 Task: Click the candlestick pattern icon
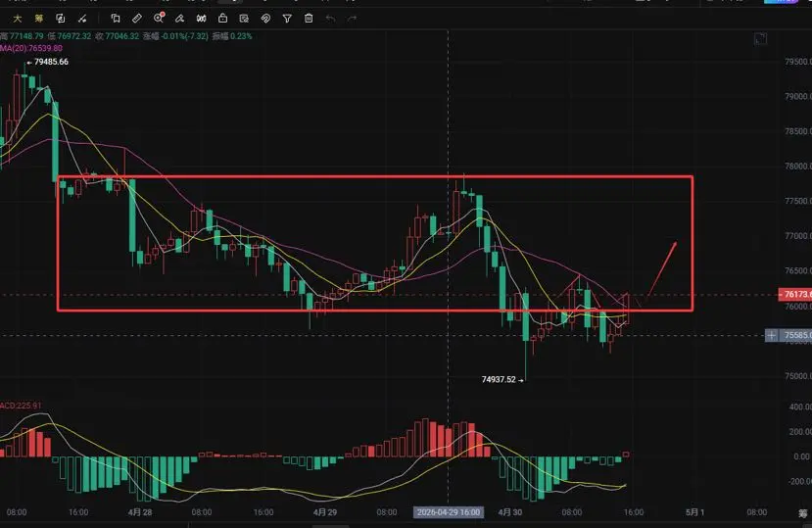202,19
